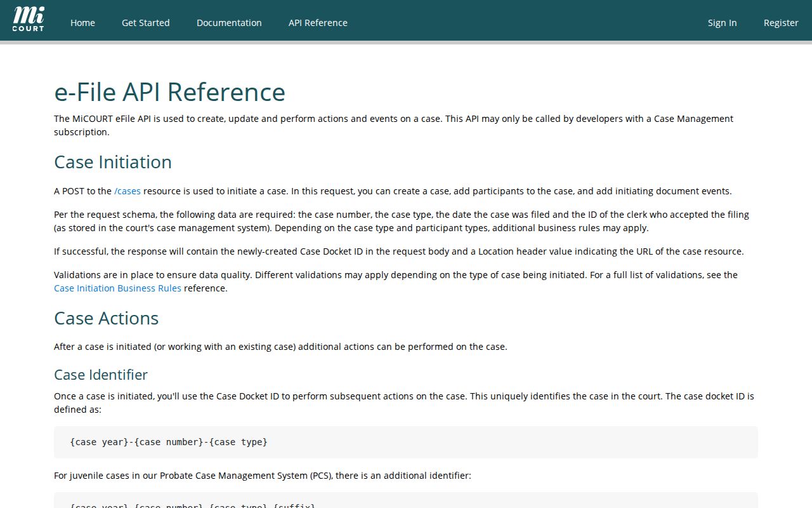Click the 'For juvenile cases' sentence
Viewport: 812px width, 508px height.
[x=263, y=476]
